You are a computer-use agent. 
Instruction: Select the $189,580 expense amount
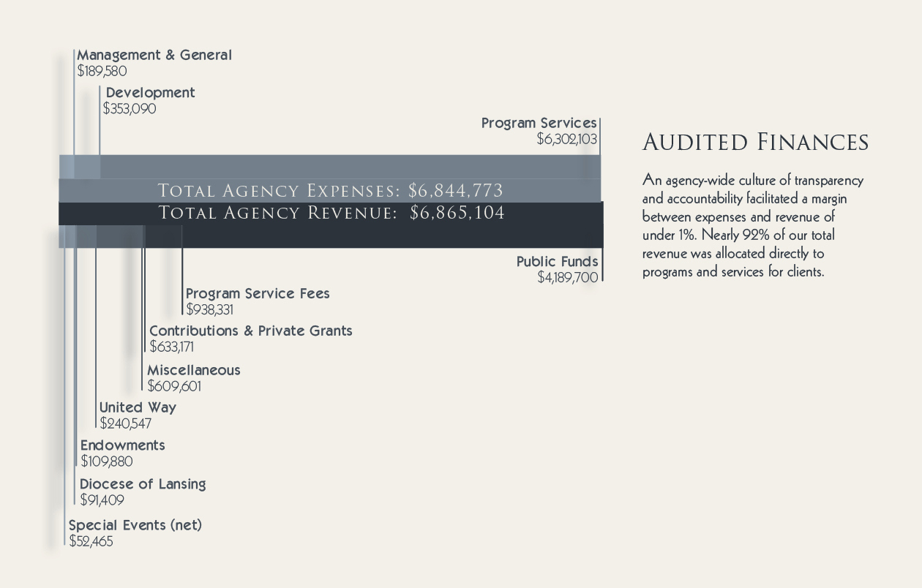pos(102,72)
